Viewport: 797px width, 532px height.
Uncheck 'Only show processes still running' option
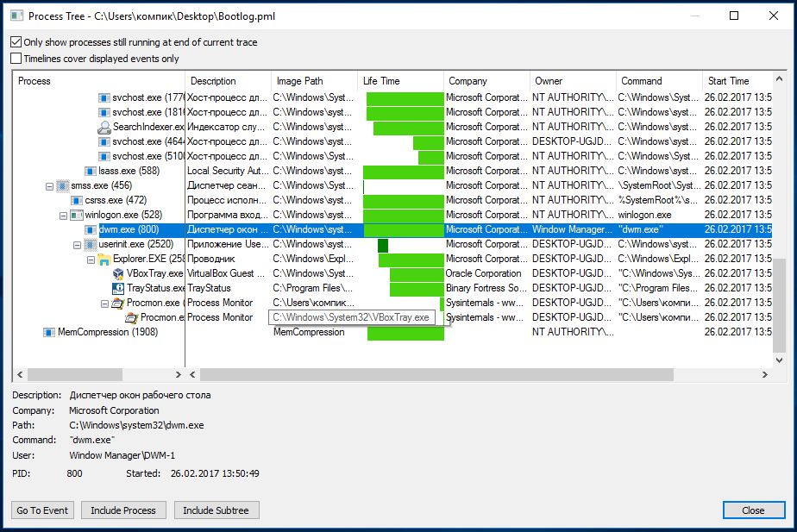(16, 42)
